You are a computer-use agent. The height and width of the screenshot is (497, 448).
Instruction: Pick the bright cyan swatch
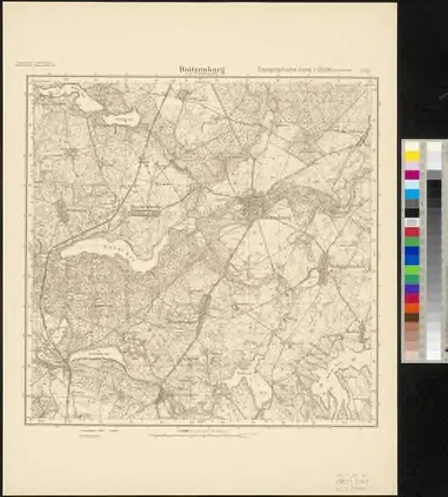412,194
